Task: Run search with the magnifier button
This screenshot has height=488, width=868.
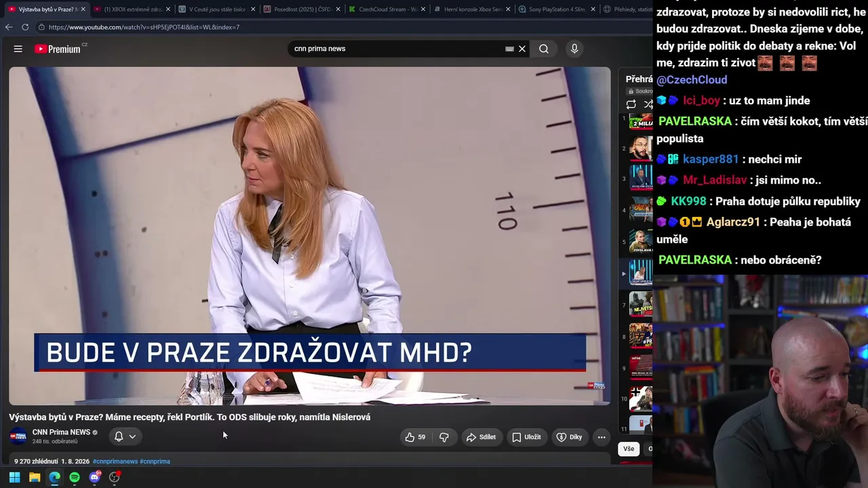Action: click(544, 49)
